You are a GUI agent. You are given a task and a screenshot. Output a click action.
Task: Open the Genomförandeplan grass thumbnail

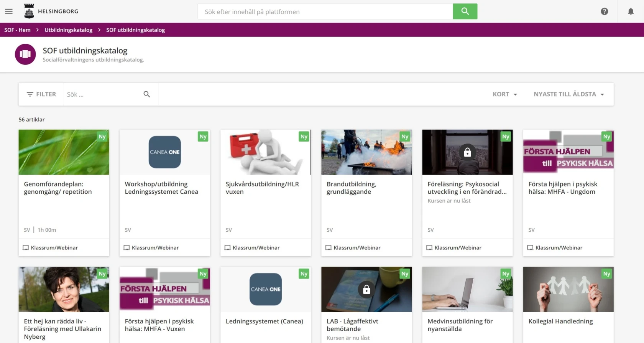(64, 152)
